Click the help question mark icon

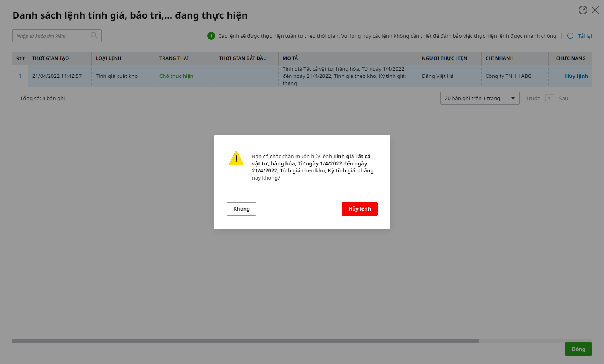click(583, 10)
